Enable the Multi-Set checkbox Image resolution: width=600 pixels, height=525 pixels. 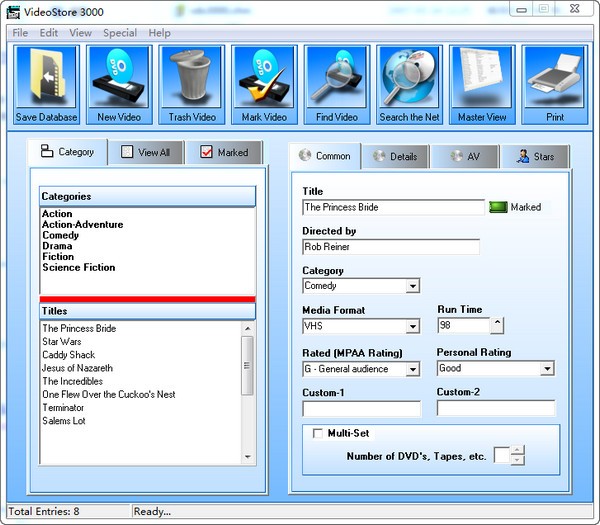[x=318, y=434]
